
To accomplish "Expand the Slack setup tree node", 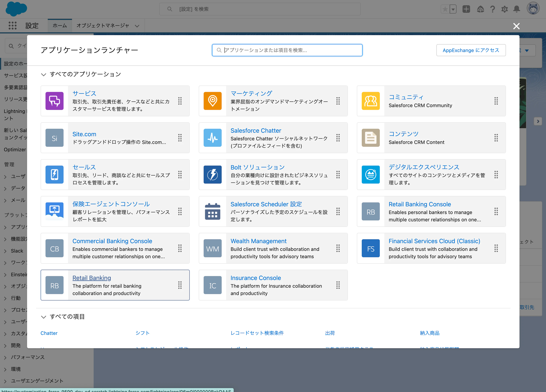I will 5,251.
